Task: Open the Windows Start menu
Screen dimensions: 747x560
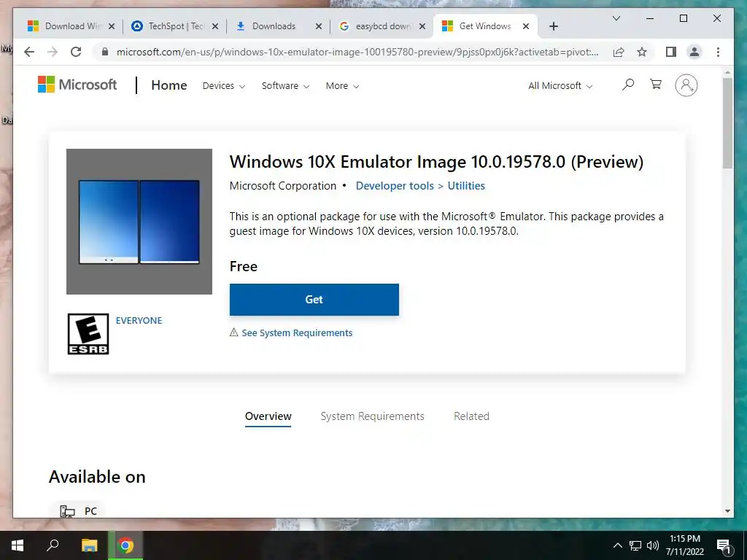Action: tap(18, 545)
